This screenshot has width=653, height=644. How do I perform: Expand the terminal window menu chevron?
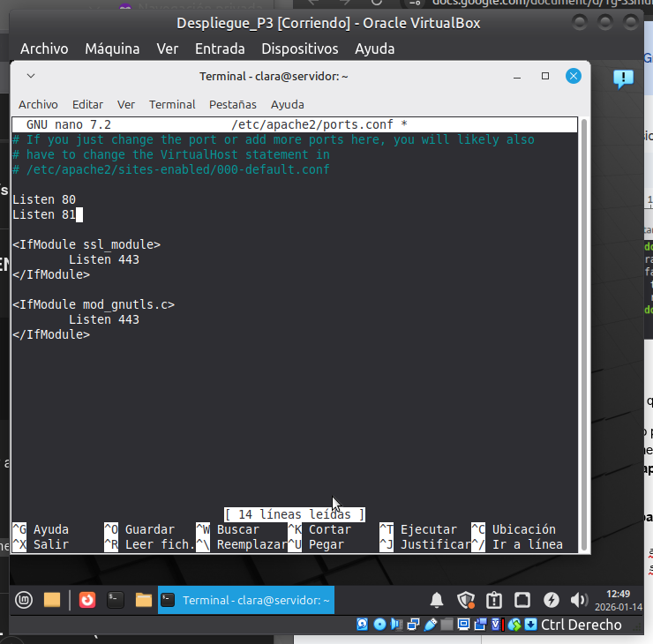coord(31,77)
